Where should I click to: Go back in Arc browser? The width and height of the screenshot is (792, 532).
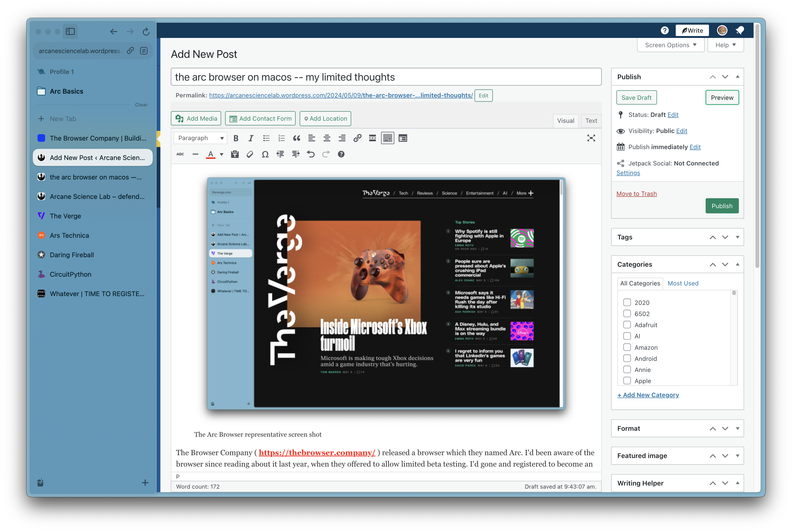coord(114,32)
